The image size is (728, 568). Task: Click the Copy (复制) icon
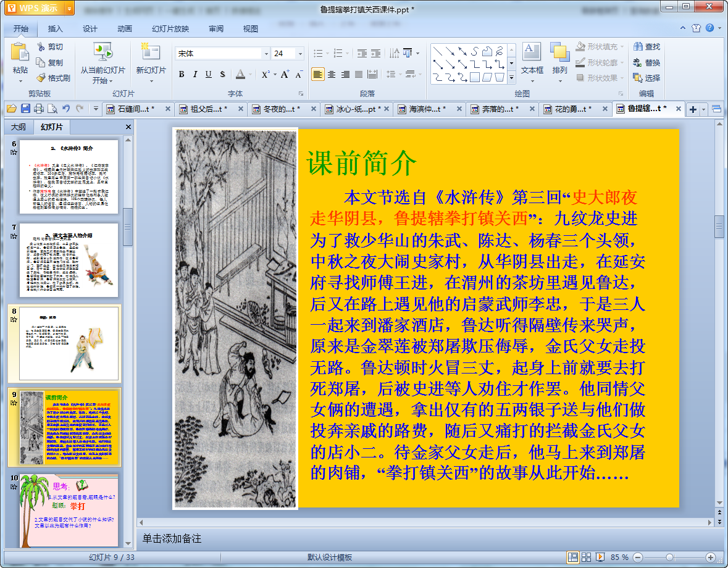click(41, 62)
